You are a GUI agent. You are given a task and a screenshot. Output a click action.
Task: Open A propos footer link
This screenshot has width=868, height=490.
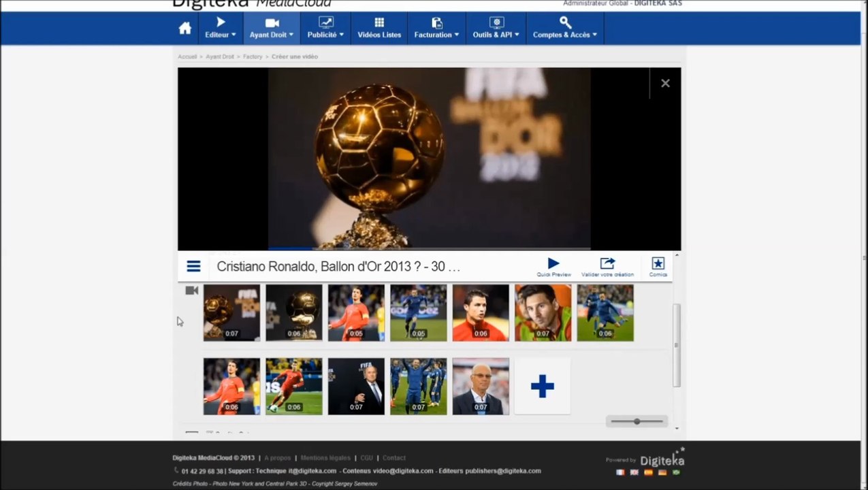pos(277,458)
